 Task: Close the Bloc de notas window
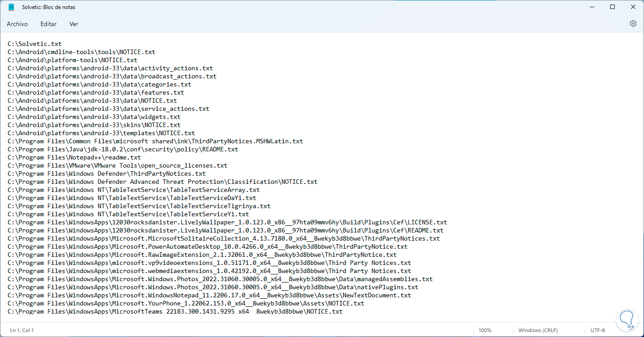(x=633, y=7)
